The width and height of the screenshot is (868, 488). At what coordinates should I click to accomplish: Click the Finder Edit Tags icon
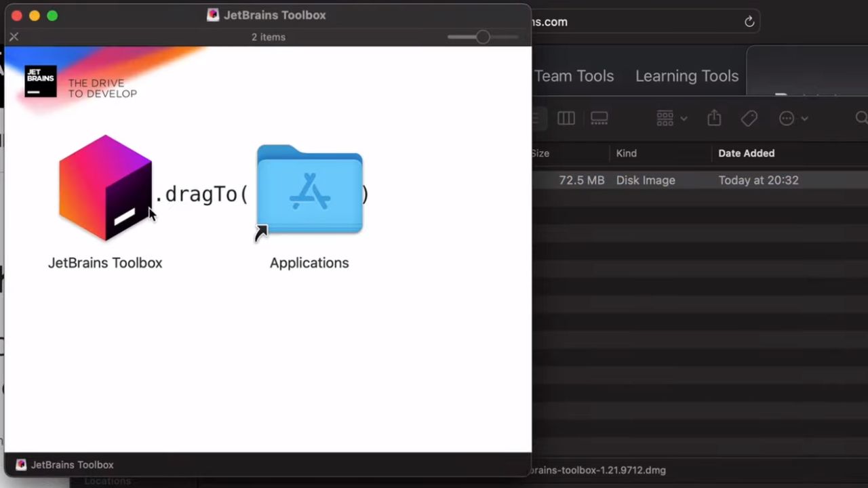pyautogui.click(x=749, y=119)
